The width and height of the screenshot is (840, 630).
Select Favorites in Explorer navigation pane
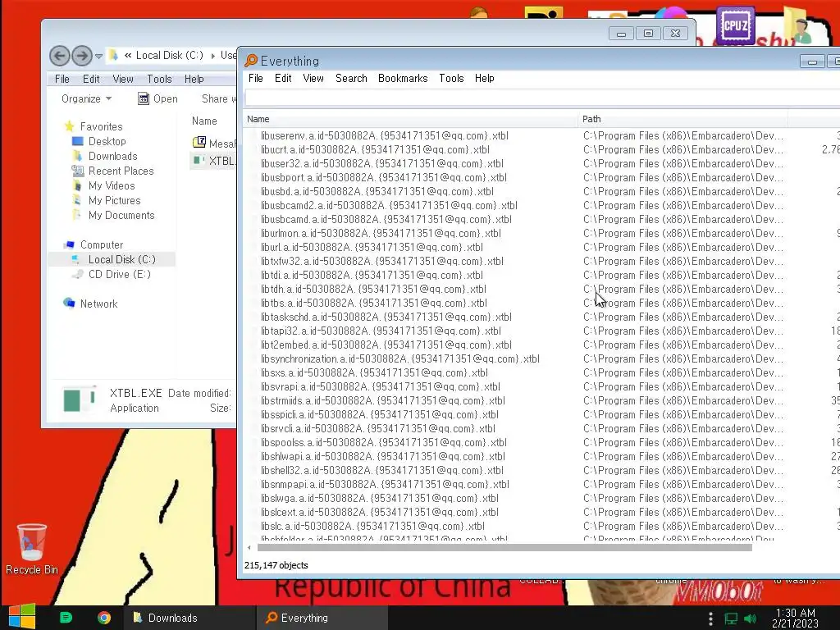coord(101,126)
